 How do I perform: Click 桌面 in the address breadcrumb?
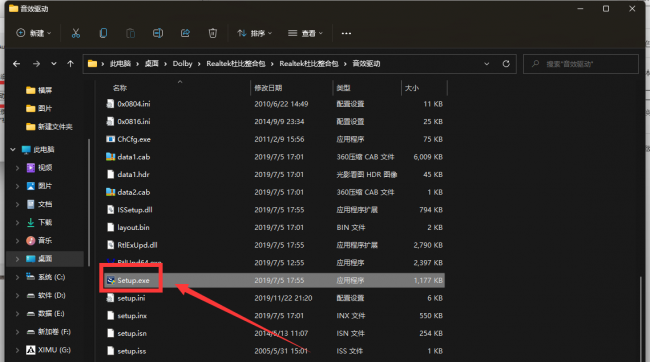(152, 63)
